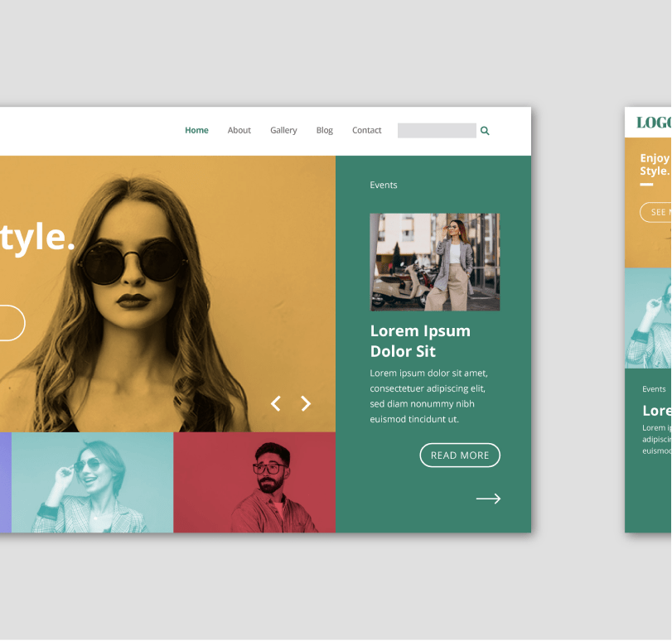Select the teal-tinted woman thumbnail
The height and width of the screenshot is (641, 672).
point(92,482)
